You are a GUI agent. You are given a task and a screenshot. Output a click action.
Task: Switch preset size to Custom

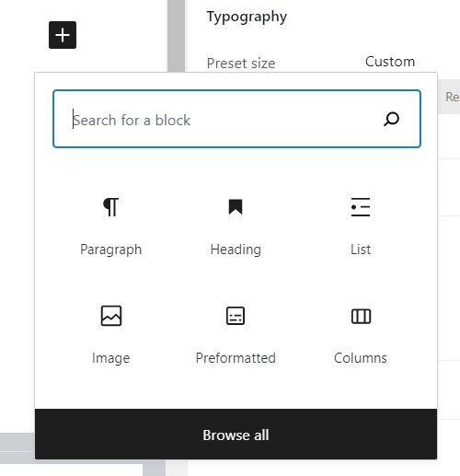pyautogui.click(x=390, y=62)
